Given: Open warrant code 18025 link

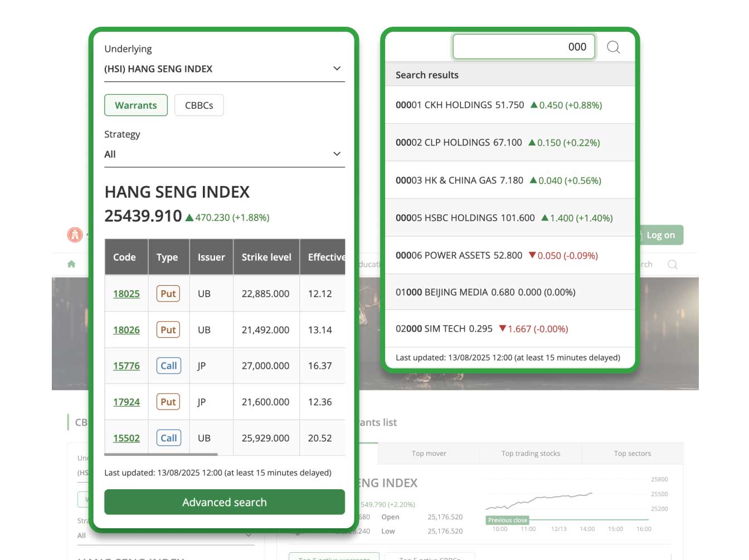Looking at the screenshot, I should (x=127, y=294).
